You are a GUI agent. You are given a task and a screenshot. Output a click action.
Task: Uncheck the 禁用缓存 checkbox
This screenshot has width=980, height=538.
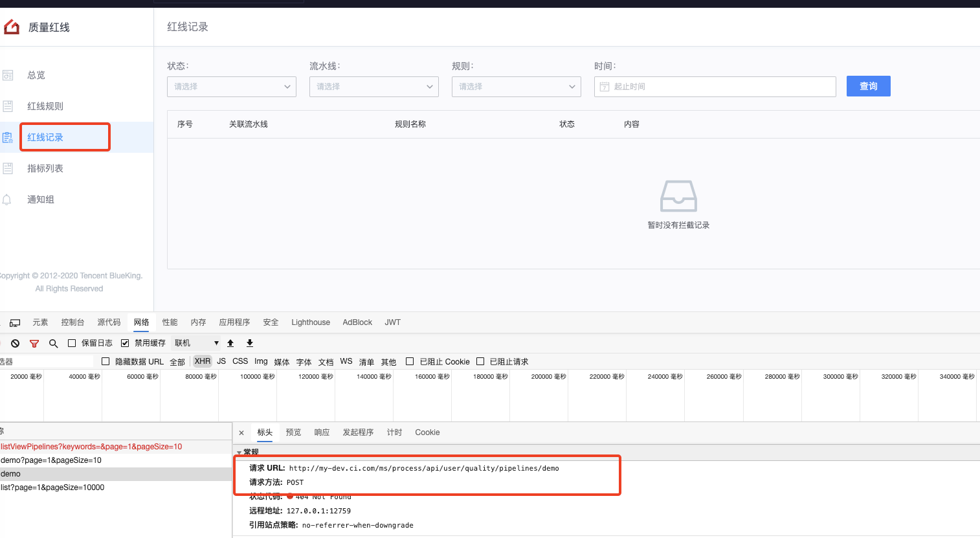(125, 343)
